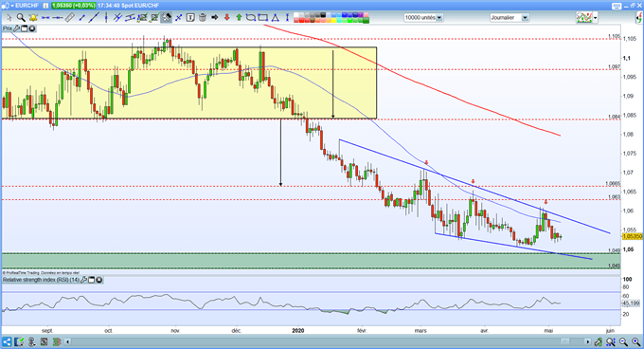
Task: Open the alert bell tool
Action: coord(33,18)
